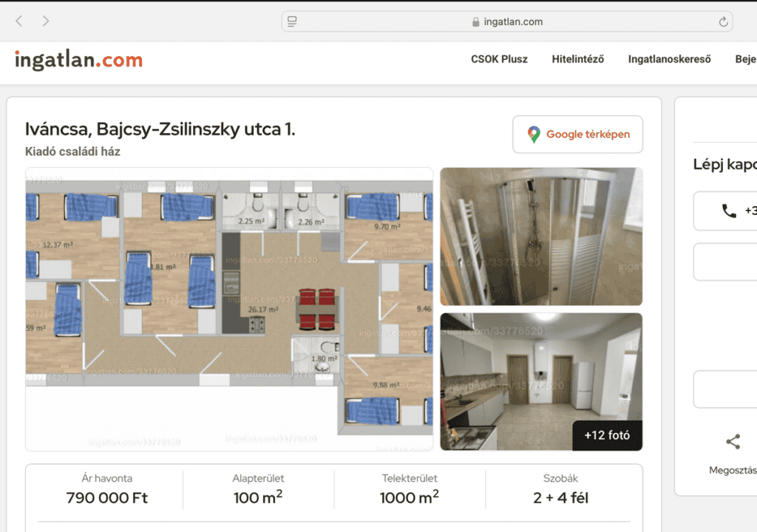The height and width of the screenshot is (532, 757).
Task: Open the Hitelintéző menu item
Action: 577,59
